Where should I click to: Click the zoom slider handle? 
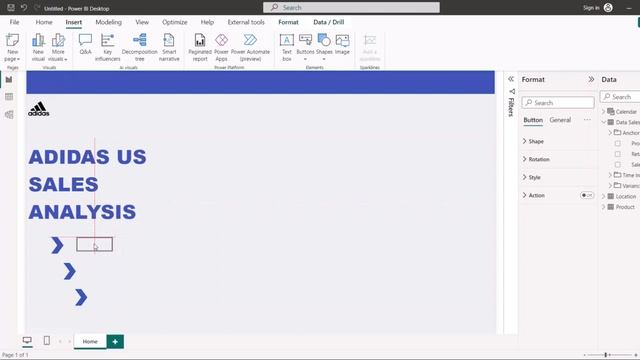coord(606,355)
